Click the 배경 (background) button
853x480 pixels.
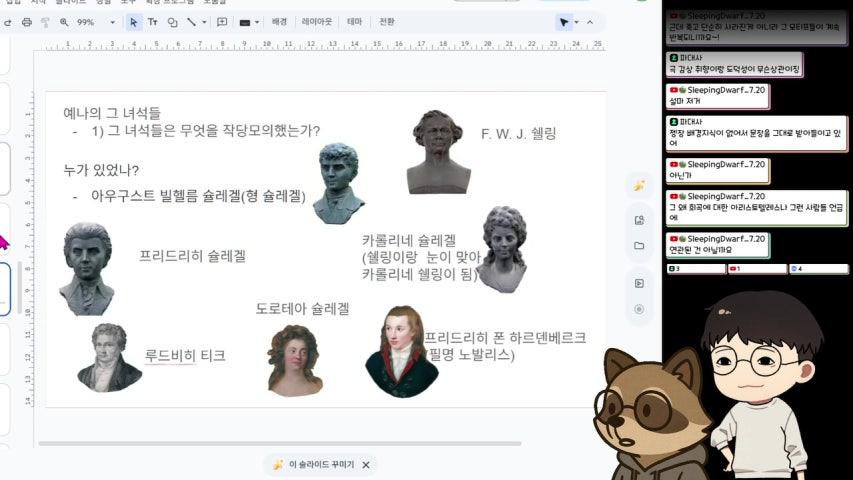pyautogui.click(x=279, y=22)
